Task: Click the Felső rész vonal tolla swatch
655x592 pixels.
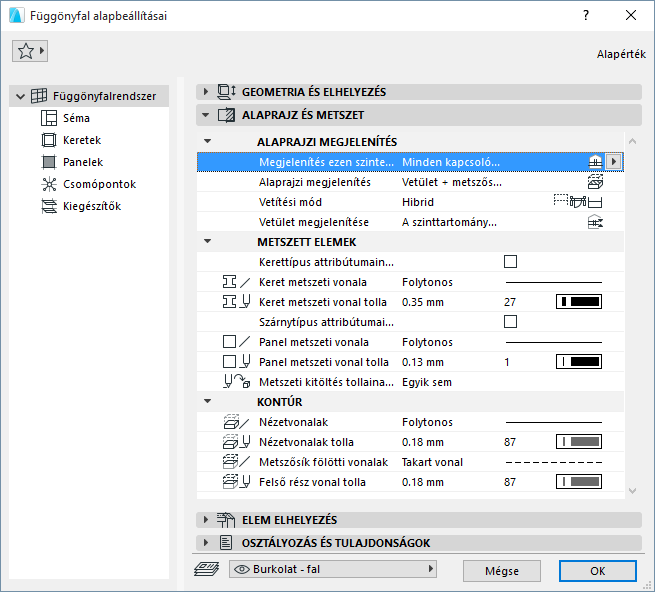Action: coord(579,482)
